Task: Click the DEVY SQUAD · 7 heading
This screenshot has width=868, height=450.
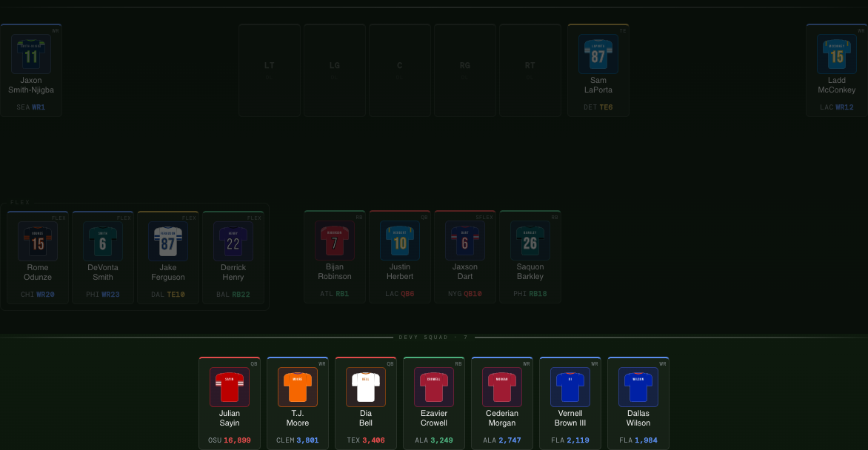Action: pos(434,337)
